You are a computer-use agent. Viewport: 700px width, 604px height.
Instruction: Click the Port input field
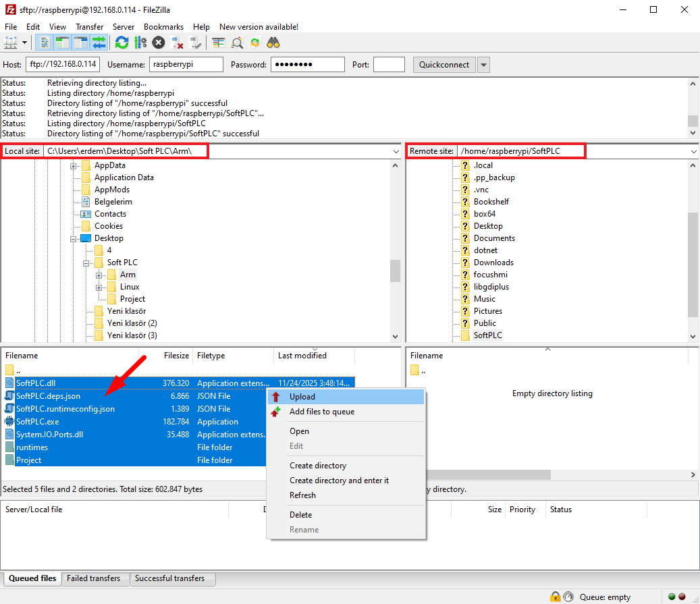tap(388, 65)
